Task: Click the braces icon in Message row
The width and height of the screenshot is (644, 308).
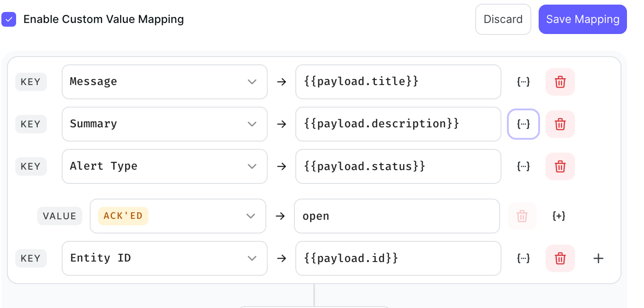Action: pyautogui.click(x=523, y=82)
